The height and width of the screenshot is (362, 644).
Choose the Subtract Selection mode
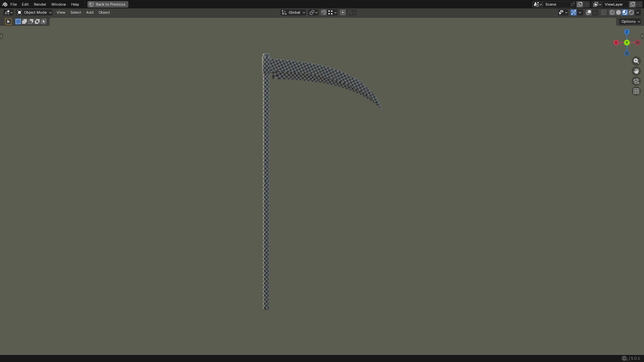31,21
